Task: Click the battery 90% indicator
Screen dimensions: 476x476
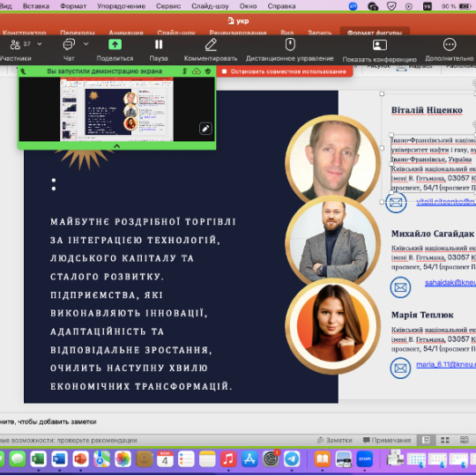Action: point(457,6)
